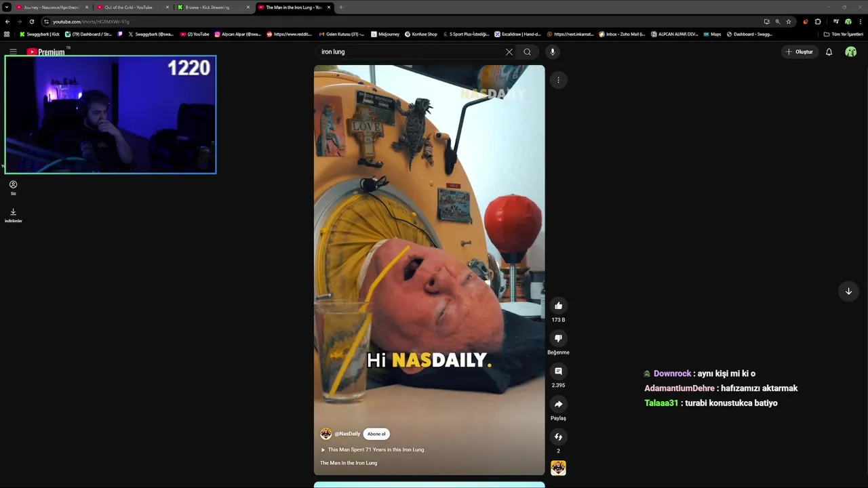Screen dimensions: 868x488
Task: Pause the playing short video
Action: coord(429,270)
